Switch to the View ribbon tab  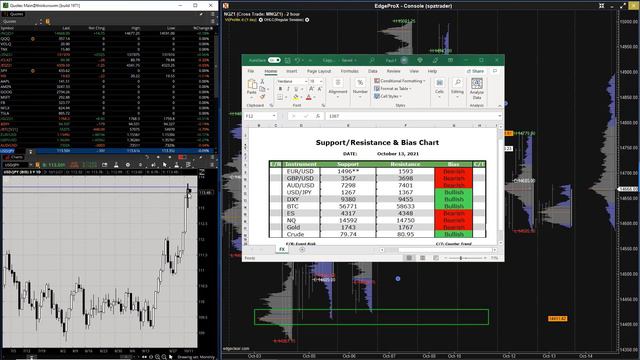(x=414, y=71)
